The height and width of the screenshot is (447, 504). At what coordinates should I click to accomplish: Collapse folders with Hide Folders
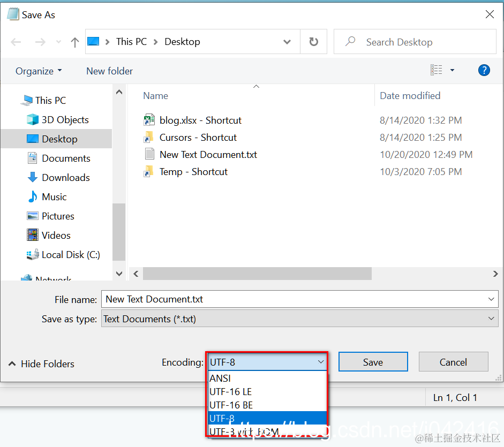tap(41, 364)
